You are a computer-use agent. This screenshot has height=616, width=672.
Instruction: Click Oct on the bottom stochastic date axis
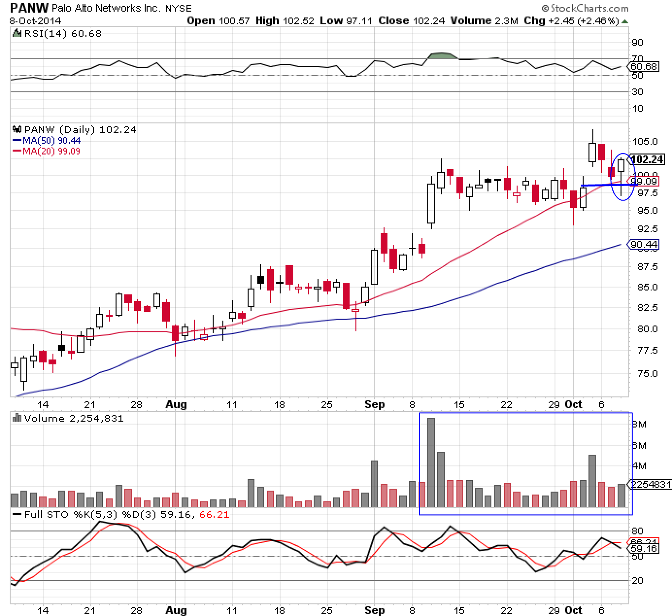click(x=574, y=610)
